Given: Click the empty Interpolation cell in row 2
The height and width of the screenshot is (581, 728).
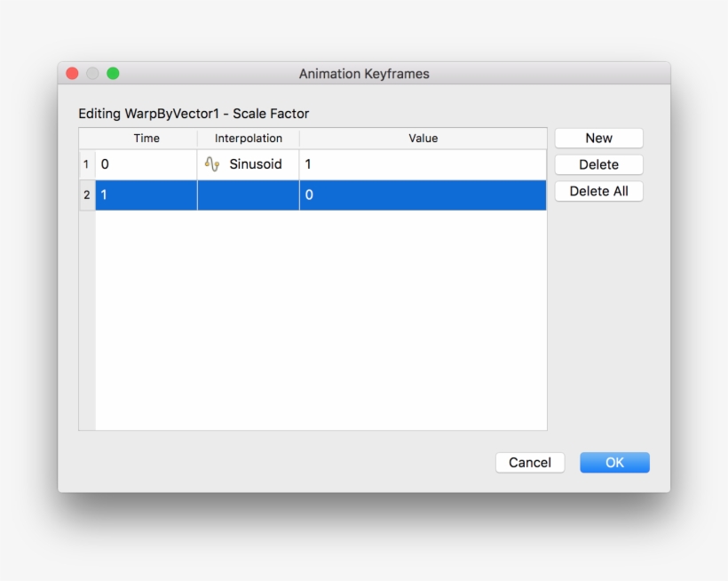Looking at the screenshot, I should (x=249, y=195).
